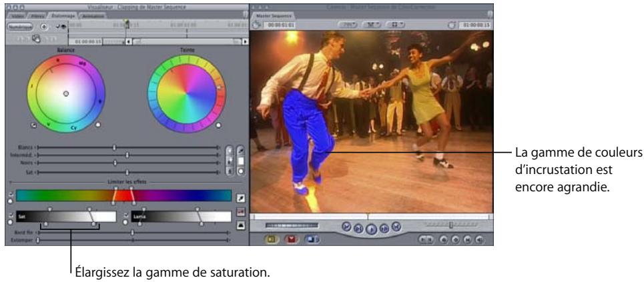Click the Teinte wheel outer ring handle
This screenshot has width=644, height=282.
coord(219,87)
